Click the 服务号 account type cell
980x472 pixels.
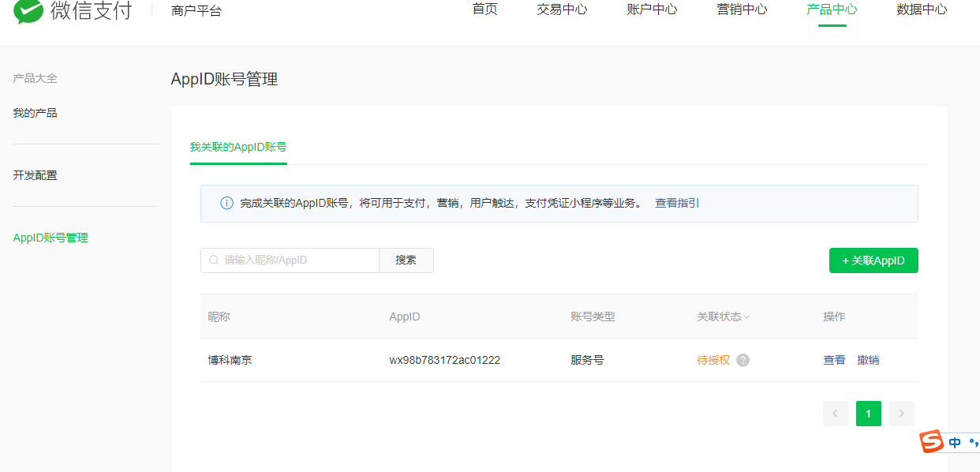coord(587,360)
